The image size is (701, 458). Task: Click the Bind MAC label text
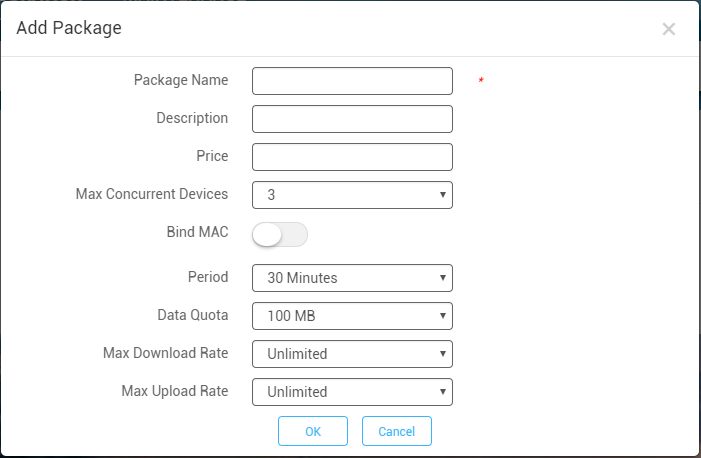(x=197, y=232)
